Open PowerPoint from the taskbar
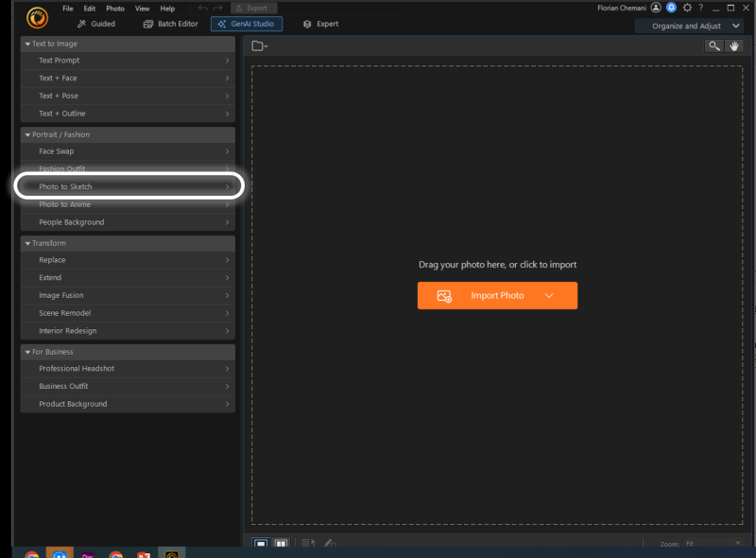756x558 pixels. (144, 553)
